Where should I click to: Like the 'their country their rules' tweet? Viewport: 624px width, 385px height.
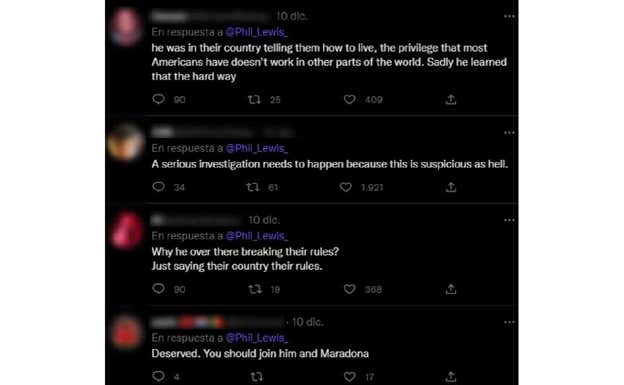tap(349, 289)
